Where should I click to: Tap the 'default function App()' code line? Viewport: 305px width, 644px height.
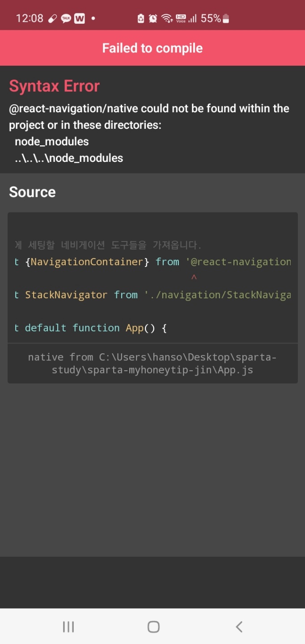tap(90, 328)
